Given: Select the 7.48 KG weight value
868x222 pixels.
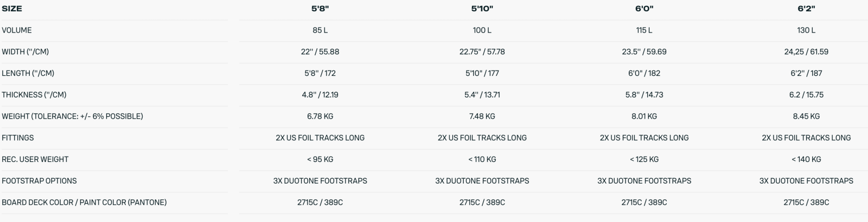Looking at the screenshot, I should (x=482, y=116).
